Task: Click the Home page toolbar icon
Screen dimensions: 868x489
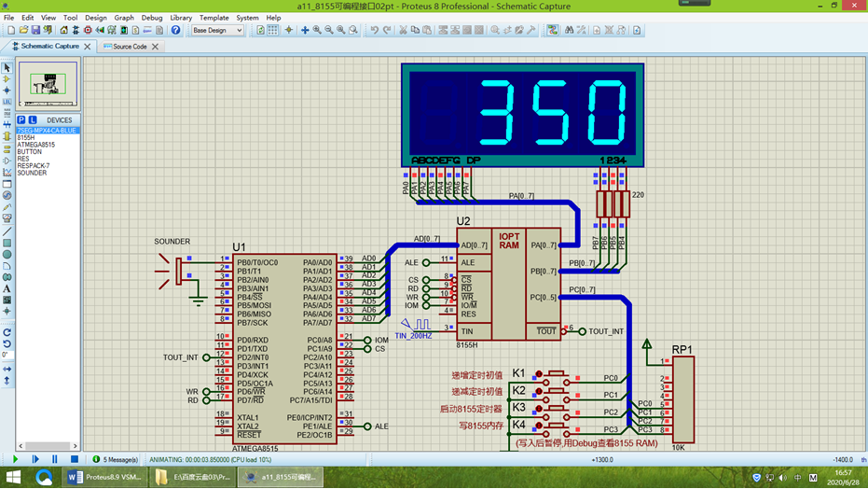Action: click(x=63, y=30)
